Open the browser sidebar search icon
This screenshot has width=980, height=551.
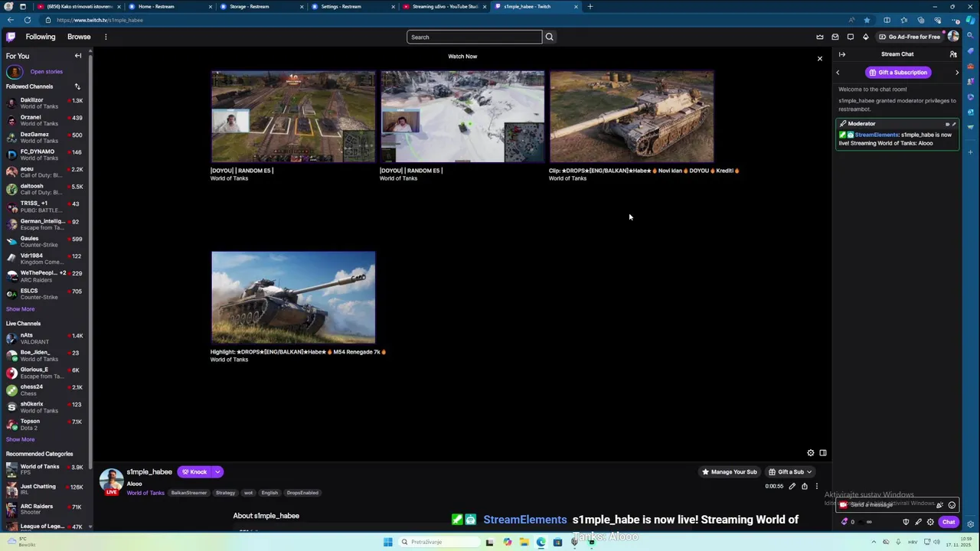pyautogui.click(x=971, y=37)
